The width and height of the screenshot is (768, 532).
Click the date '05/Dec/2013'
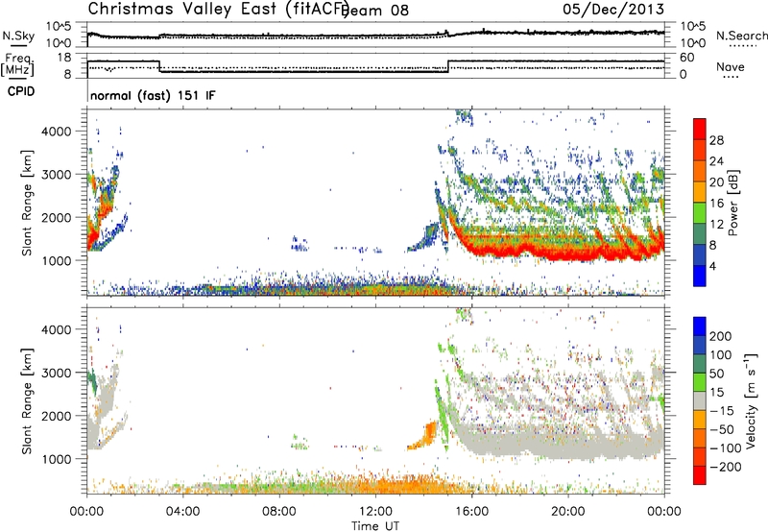(x=613, y=9)
